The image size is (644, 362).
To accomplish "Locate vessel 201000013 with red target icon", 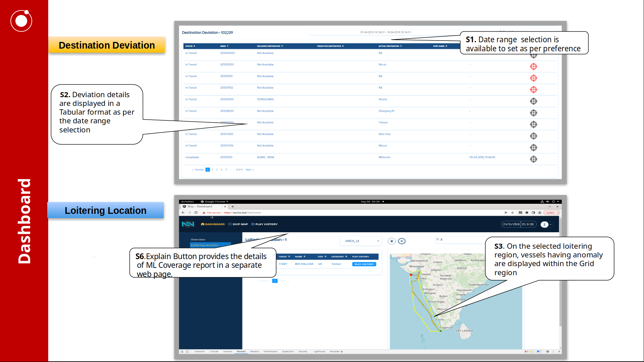I will (533, 66).
